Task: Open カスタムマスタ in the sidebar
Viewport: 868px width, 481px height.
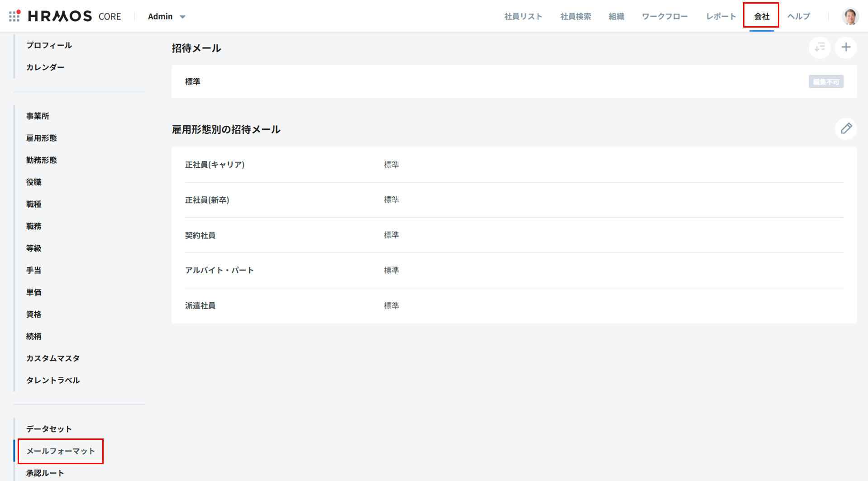Action: pos(52,358)
